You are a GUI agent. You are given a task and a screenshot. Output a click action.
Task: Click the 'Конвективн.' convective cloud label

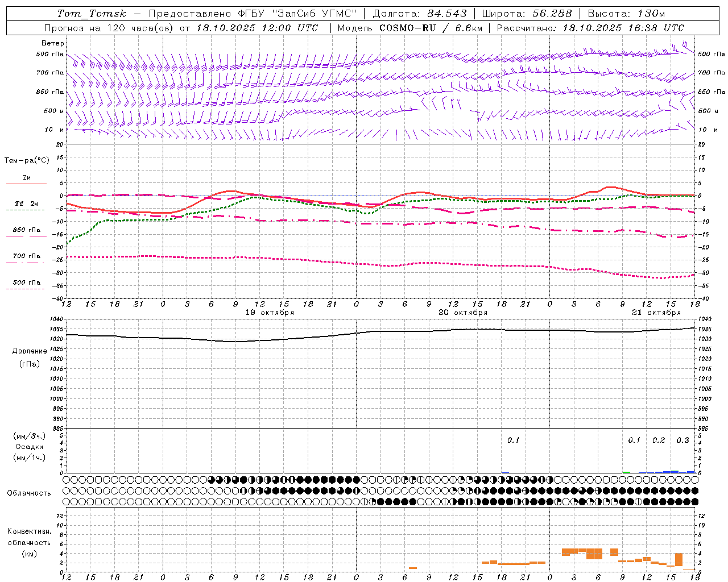click(29, 531)
